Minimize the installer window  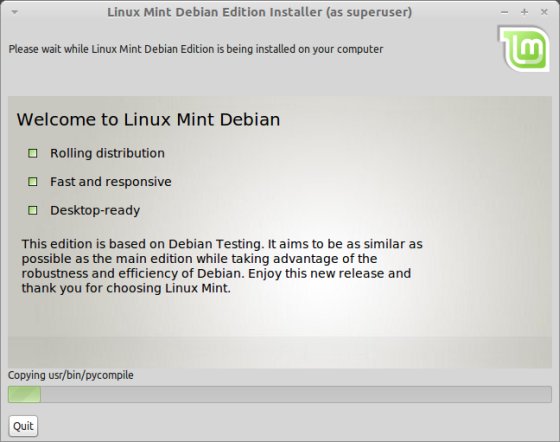click(x=504, y=12)
